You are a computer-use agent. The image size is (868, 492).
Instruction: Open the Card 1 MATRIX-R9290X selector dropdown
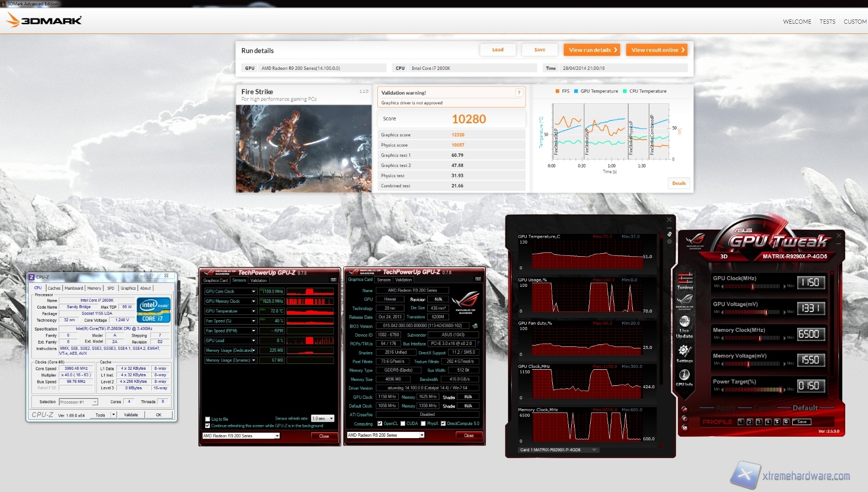coord(594,450)
